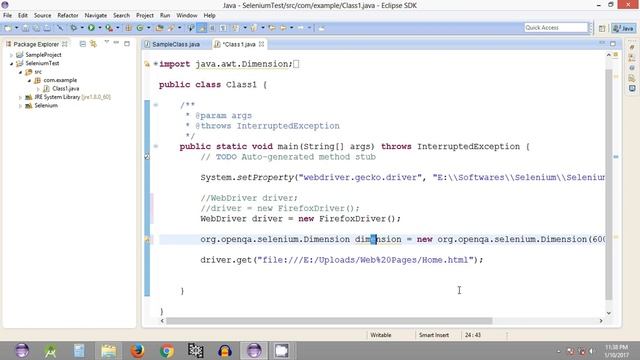Expand the JRE System Library node
Viewport: 640px width, 360px height.
tap(20, 97)
